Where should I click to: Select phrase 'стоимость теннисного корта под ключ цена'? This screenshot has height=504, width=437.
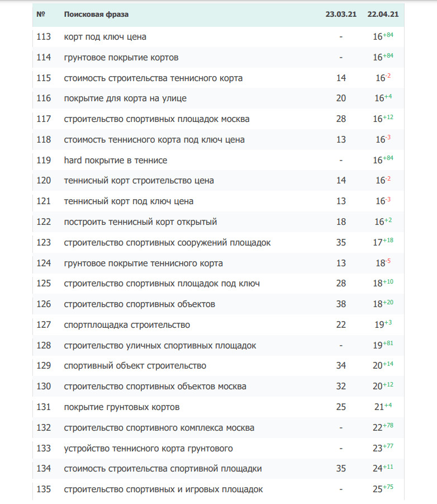[x=154, y=139]
